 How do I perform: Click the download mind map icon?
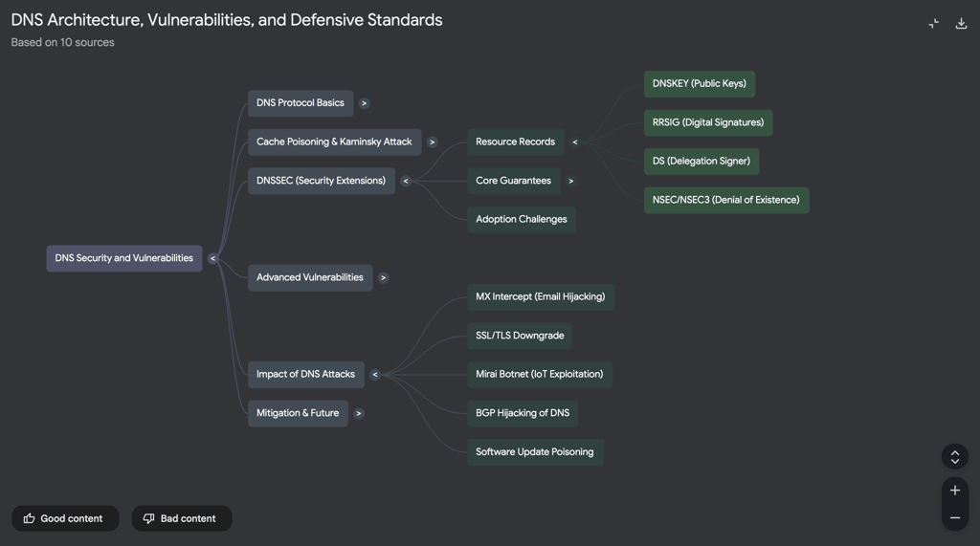click(961, 24)
